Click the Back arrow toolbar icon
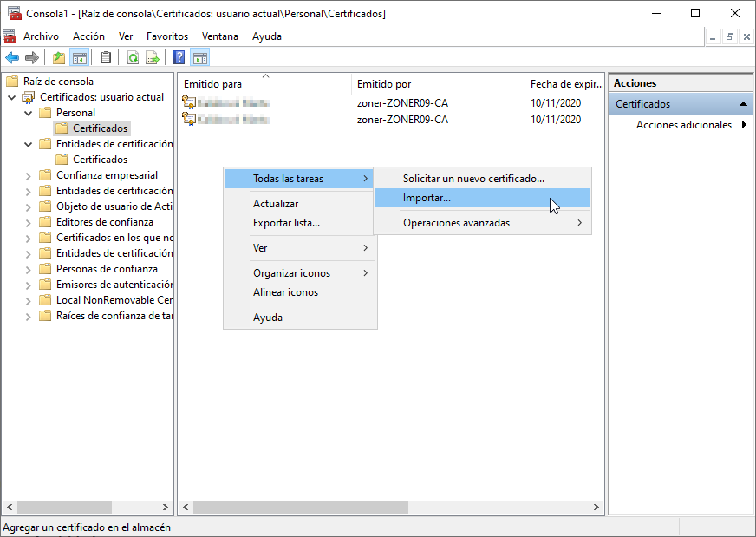Screen dimensions: 756x537 pos(12,58)
